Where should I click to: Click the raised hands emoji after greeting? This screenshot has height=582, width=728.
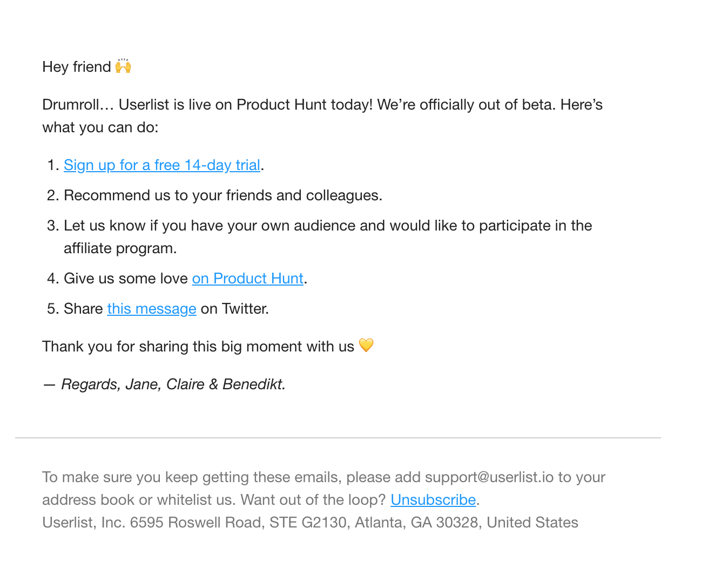123,66
